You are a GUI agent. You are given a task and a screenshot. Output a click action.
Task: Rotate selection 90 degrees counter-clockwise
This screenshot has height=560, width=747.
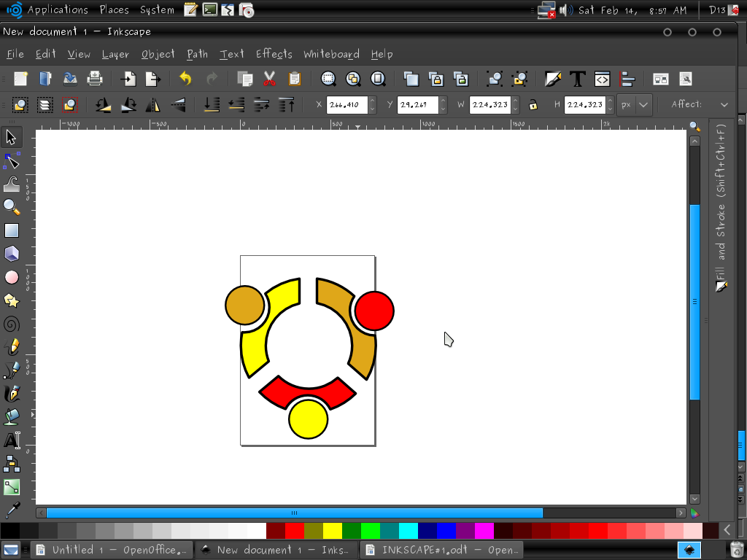pos(103,104)
